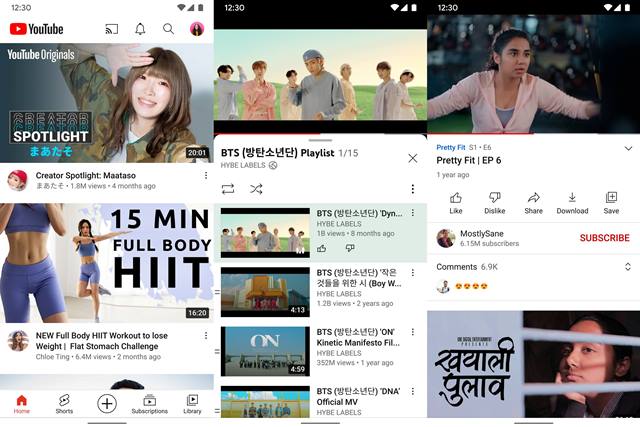640x427 pixels.
Task: Subscribe to MostlySane channel
Action: [x=604, y=238]
